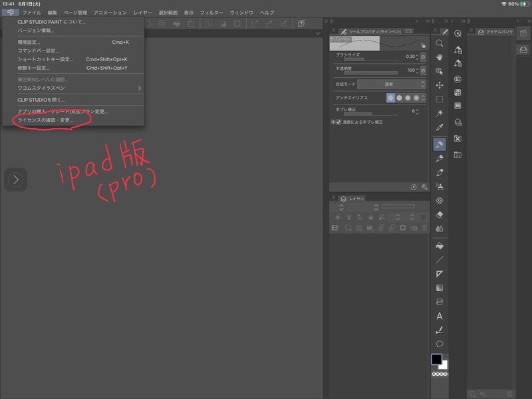The height and width of the screenshot is (399, 532).
Task: Select the Eyedropper tool
Action: coord(440,127)
